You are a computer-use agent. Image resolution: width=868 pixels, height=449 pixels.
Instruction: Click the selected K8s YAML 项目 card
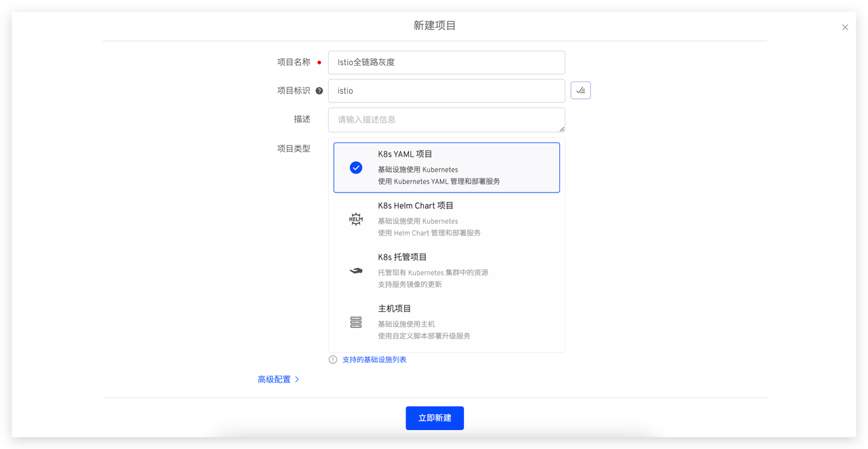point(446,167)
